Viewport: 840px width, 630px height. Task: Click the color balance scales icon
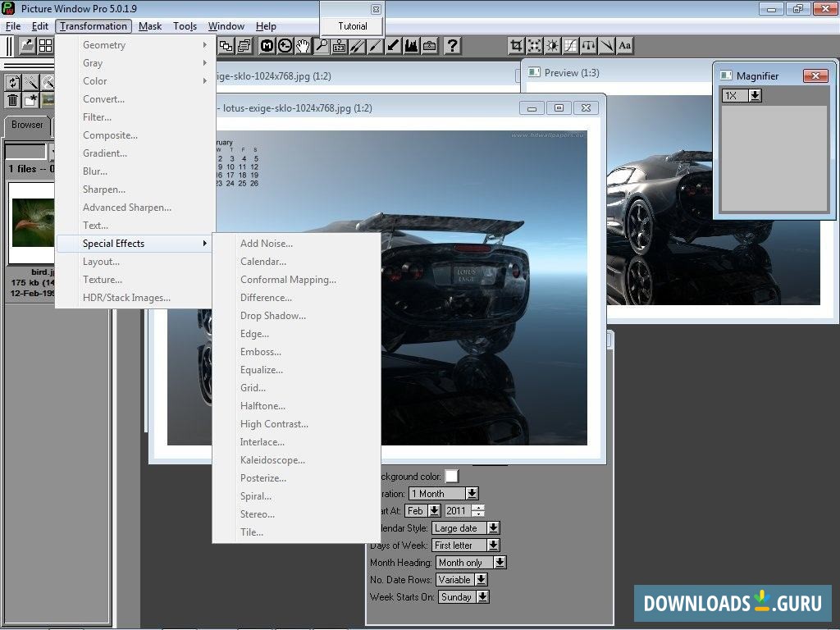(588, 46)
